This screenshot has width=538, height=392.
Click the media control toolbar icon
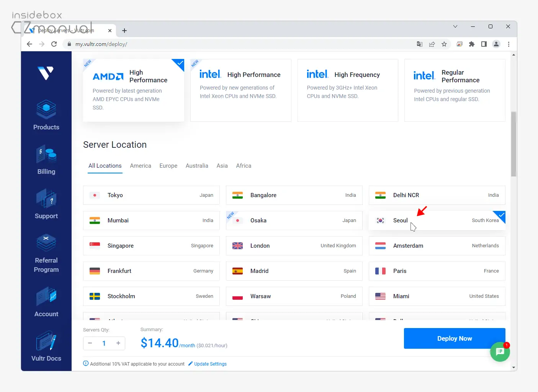(x=460, y=44)
